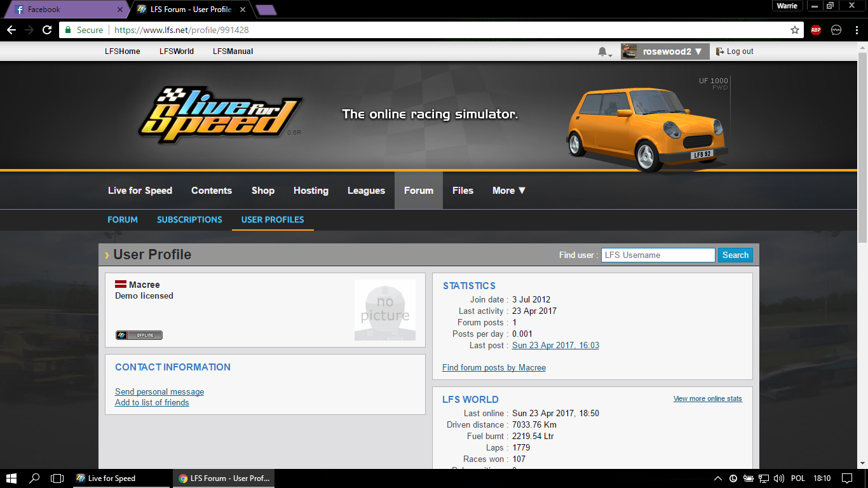The image size is (868, 488).
Task: Expand the More navigation menu
Action: point(509,191)
